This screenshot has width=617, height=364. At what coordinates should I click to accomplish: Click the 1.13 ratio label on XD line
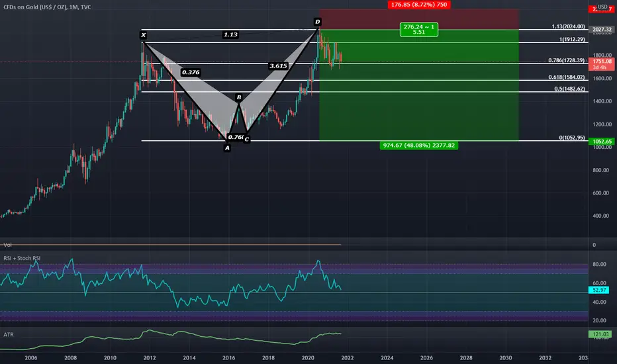click(230, 34)
